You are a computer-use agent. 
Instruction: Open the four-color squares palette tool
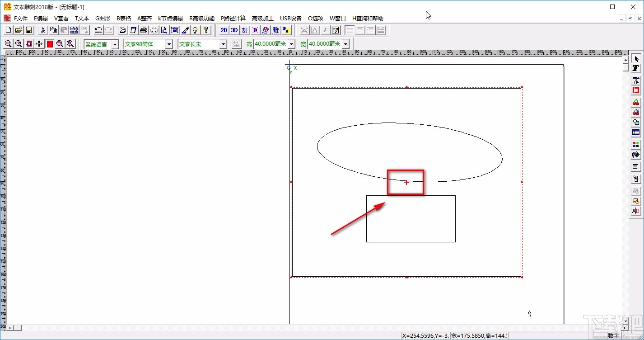tap(636, 145)
